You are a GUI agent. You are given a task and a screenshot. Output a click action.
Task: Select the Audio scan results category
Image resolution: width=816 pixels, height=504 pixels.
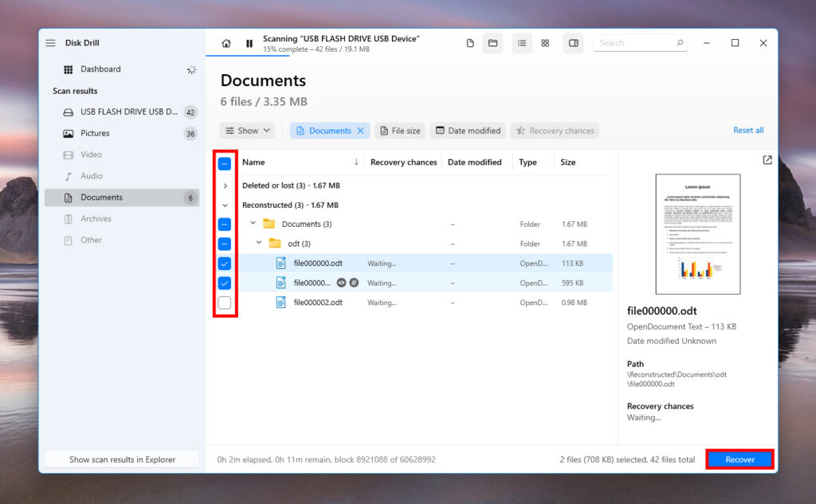[x=94, y=176]
